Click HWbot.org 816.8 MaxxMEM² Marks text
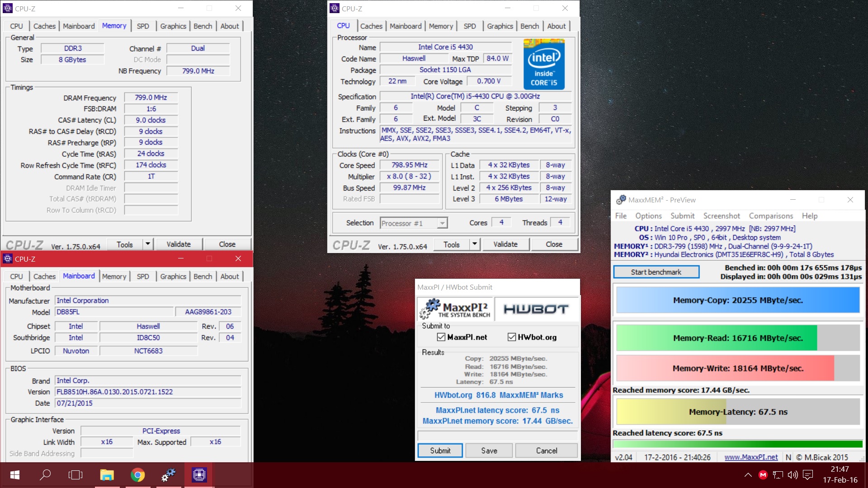Image resolution: width=868 pixels, height=488 pixels. (x=499, y=395)
